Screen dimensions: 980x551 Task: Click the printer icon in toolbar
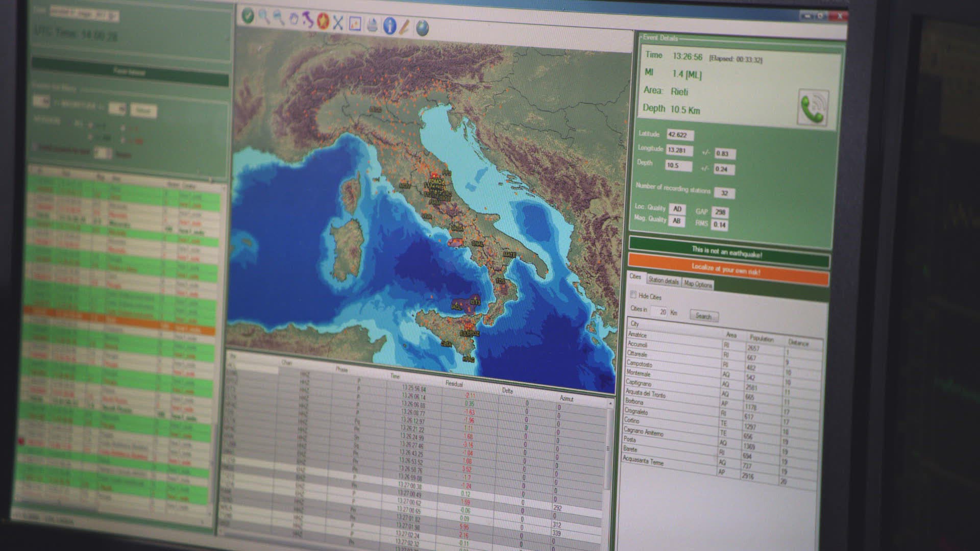tap(372, 24)
